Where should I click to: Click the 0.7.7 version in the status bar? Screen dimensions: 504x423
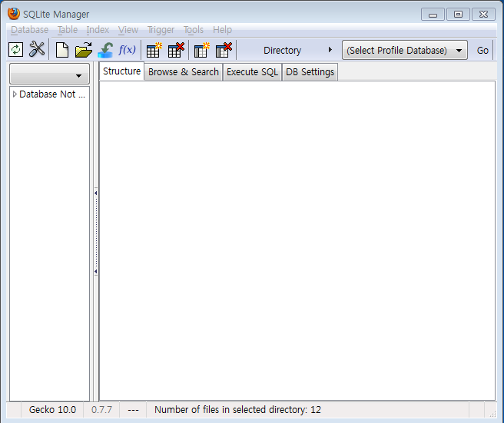point(101,410)
